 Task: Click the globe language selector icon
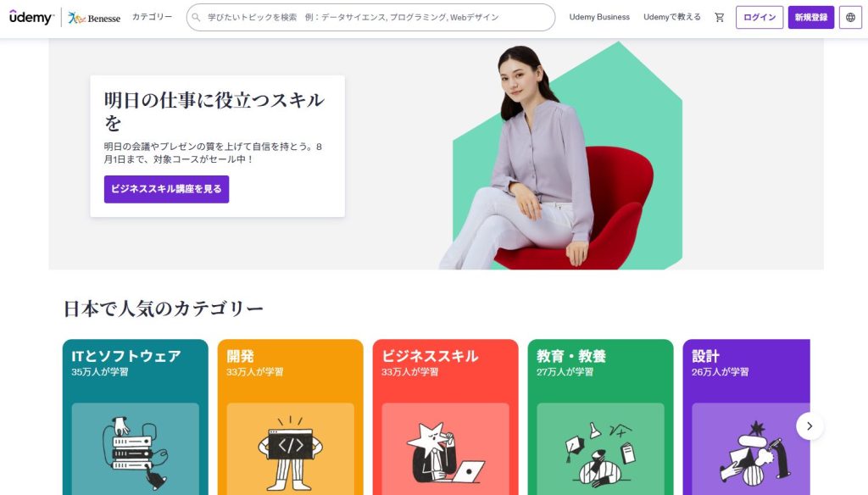coord(850,17)
